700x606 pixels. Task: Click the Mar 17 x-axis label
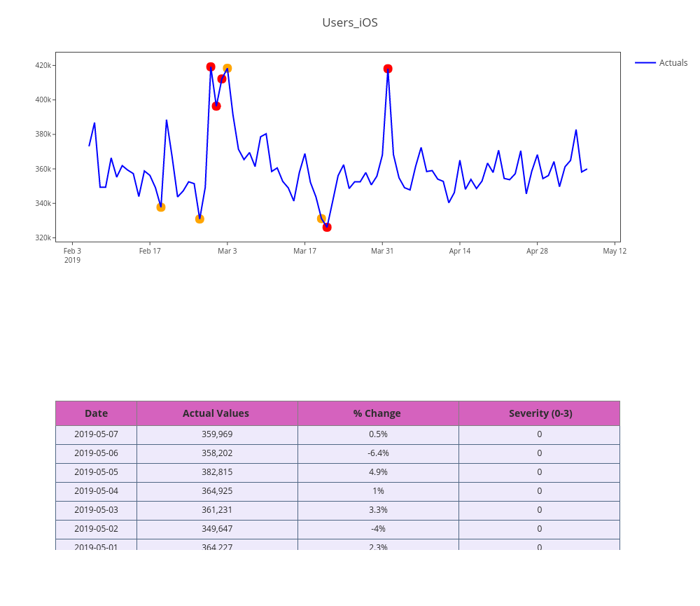pos(304,251)
